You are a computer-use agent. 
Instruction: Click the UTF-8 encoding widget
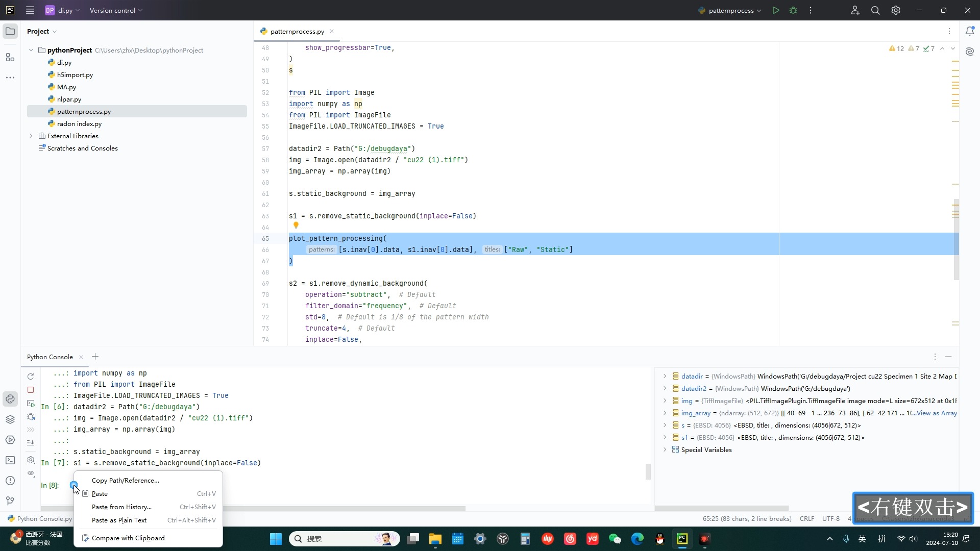(x=831, y=518)
